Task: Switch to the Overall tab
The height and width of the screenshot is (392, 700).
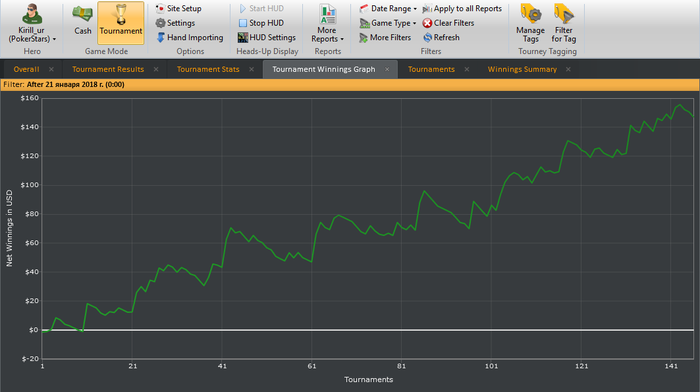Action: (x=26, y=69)
